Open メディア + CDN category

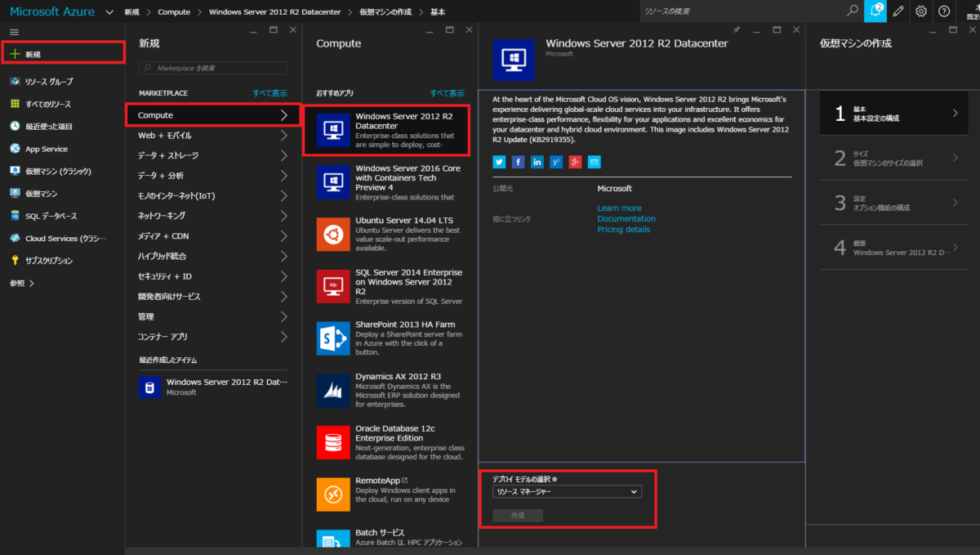[213, 236]
